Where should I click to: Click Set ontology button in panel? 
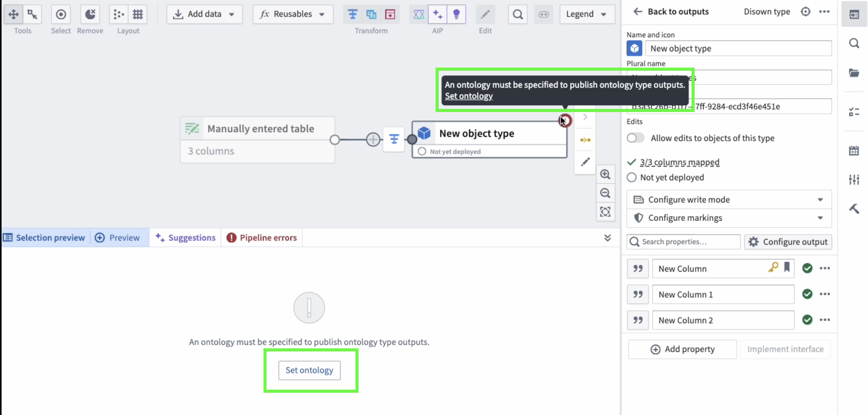pos(309,370)
